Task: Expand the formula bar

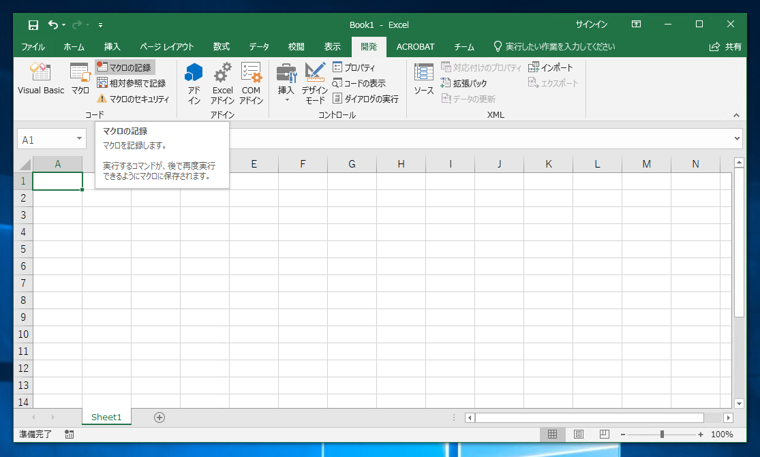Action: pyautogui.click(x=737, y=139)
